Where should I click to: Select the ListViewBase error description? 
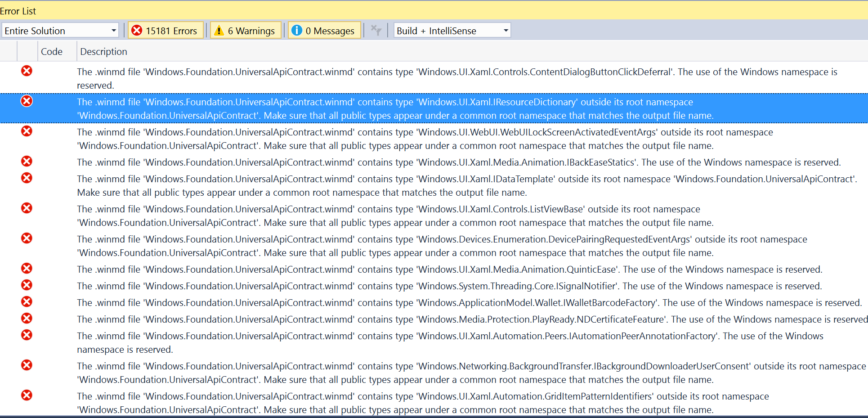pyautogui.click(x=395, y=216)
